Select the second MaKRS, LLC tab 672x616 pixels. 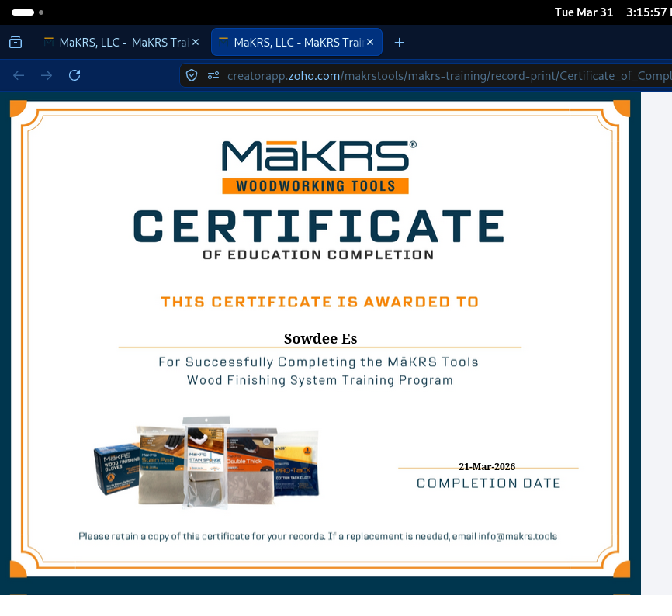click(296, 43)
